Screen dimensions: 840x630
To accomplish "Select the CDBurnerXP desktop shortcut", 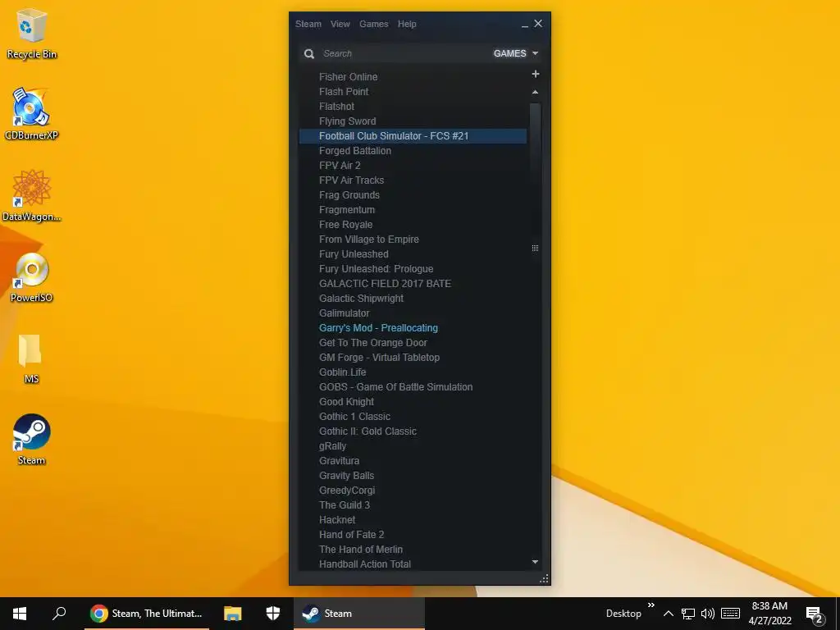I will [31, 113].
